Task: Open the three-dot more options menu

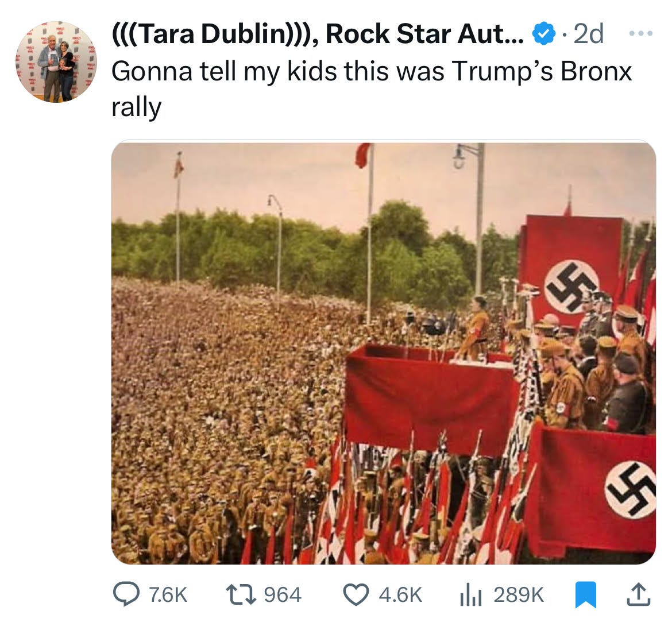Action: [x=641, y=33]
